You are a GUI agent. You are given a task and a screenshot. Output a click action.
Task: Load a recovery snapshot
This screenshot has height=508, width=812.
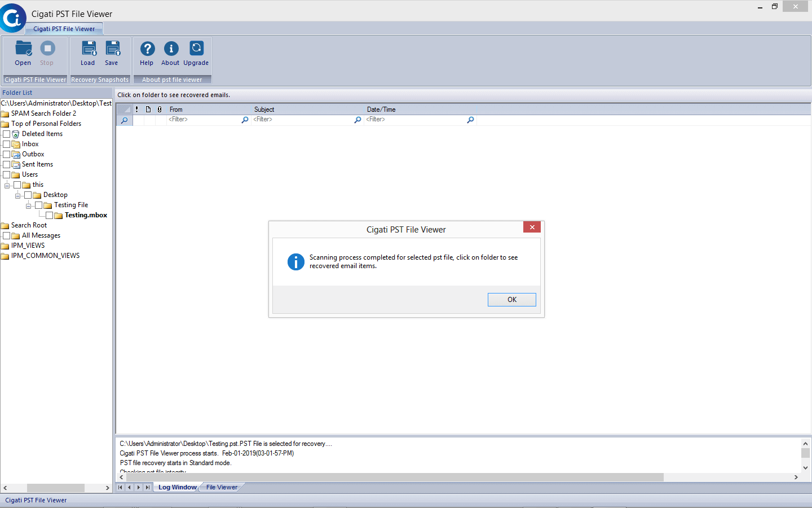coord(89,49)
